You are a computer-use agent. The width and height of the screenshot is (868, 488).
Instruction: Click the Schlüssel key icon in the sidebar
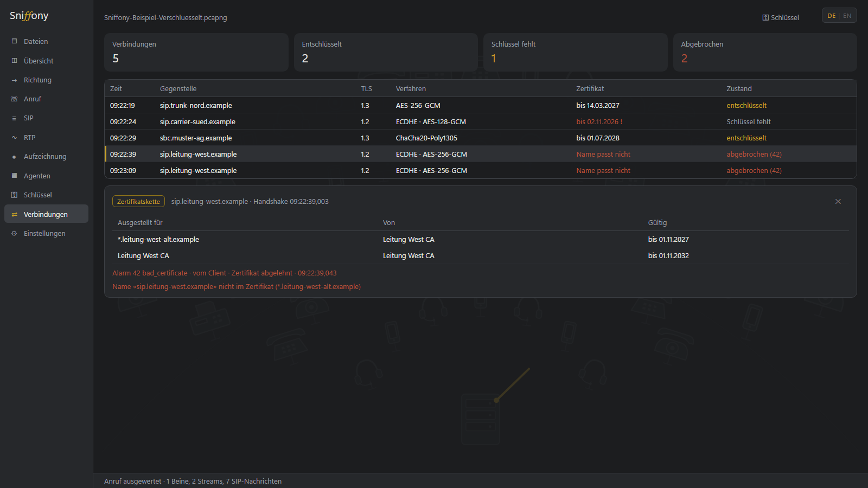pos(14,195)
